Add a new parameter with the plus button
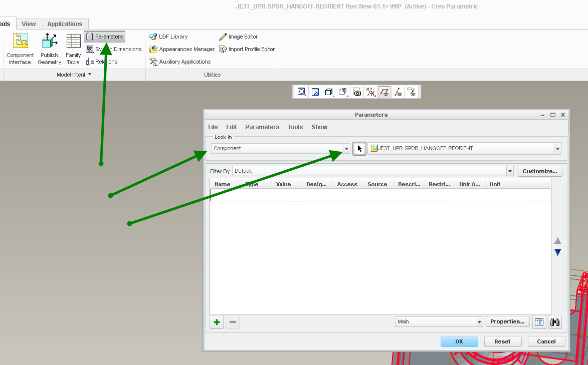 (x=217, y=322)
